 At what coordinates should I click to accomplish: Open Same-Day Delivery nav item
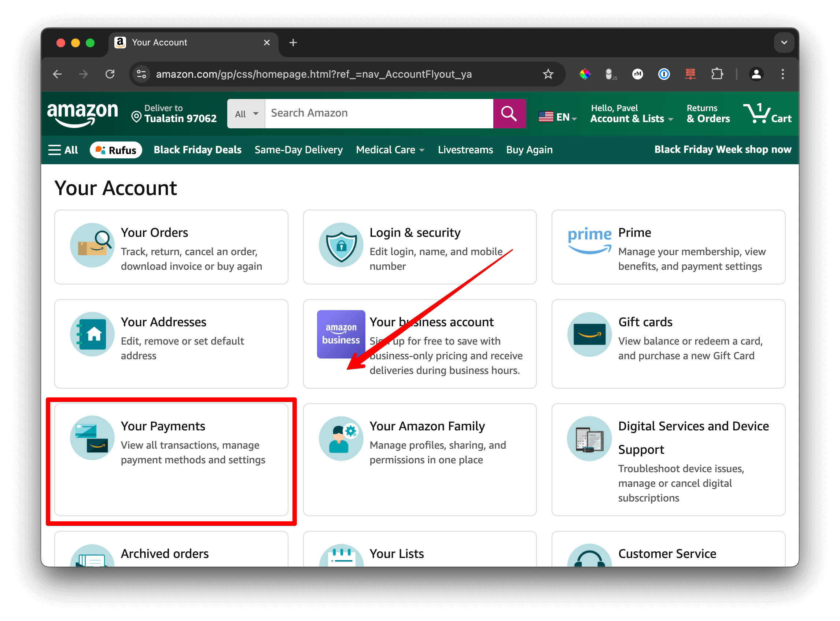298,150
